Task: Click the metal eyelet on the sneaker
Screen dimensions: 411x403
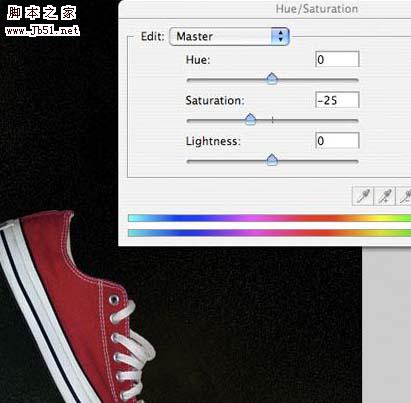Action: point(114,300)
